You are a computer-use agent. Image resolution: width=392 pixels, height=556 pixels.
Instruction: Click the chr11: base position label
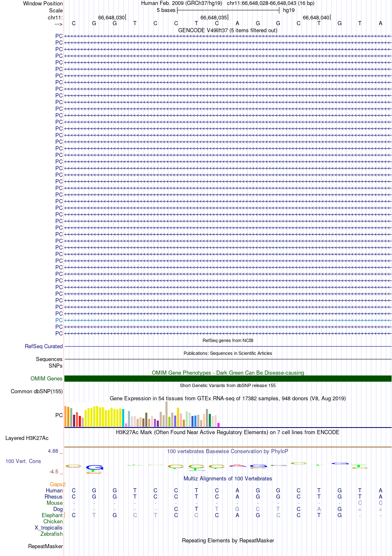55,17
